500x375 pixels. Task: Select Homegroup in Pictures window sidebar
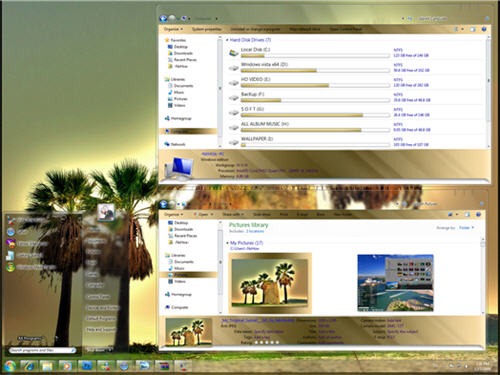pyautogui.click(x=178, y=294)
